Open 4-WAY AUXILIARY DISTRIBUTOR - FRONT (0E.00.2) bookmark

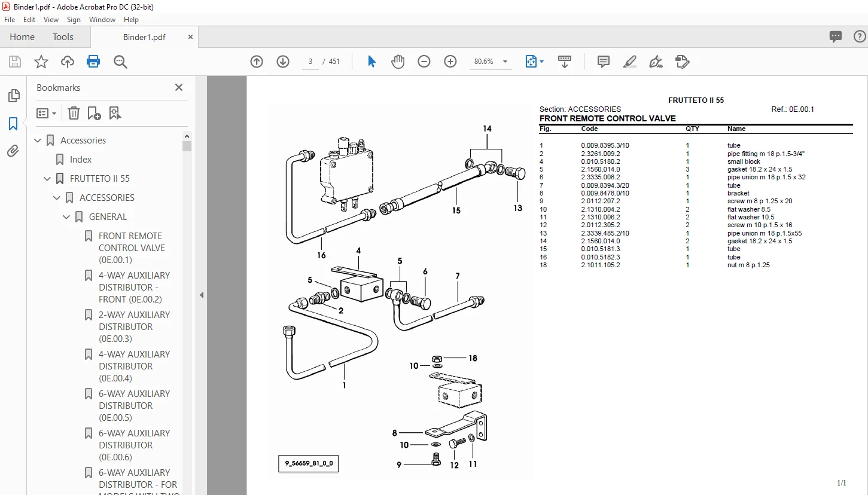[135, 288]
